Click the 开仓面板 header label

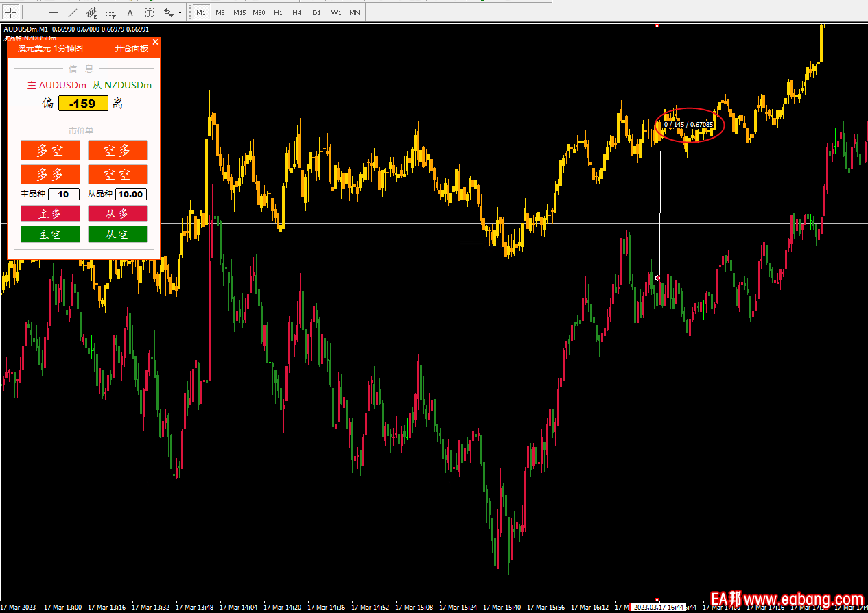coord(132,49)
